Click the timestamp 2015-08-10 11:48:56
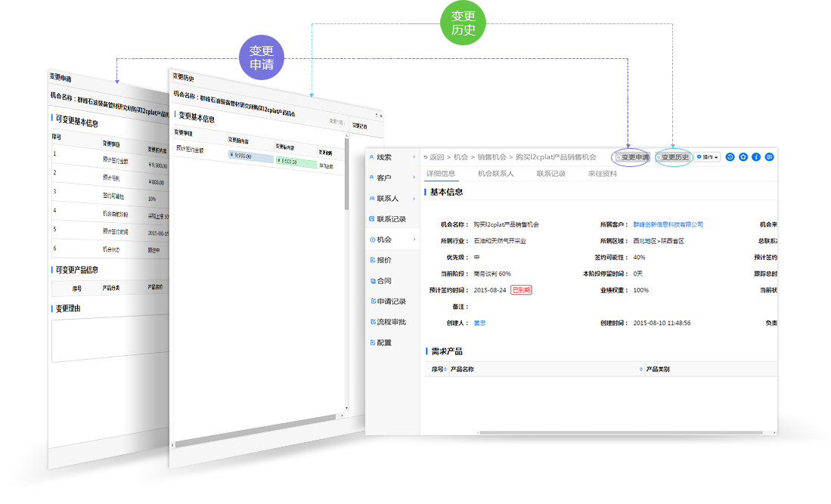Image resolution: width=831 pixels, height=504 pixels. pos(662,323)
